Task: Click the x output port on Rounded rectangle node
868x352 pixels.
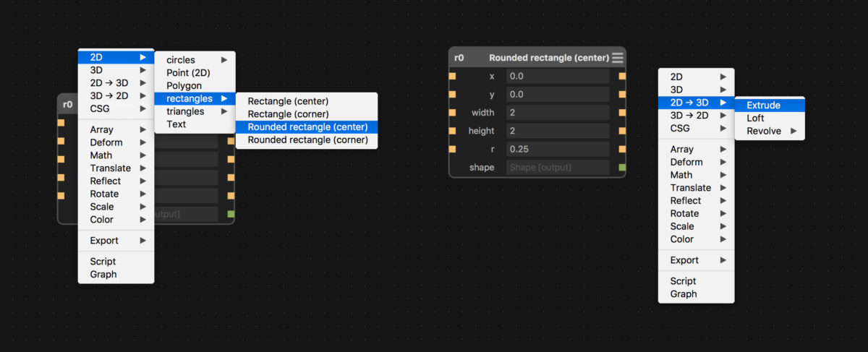Action: point(622,76)
